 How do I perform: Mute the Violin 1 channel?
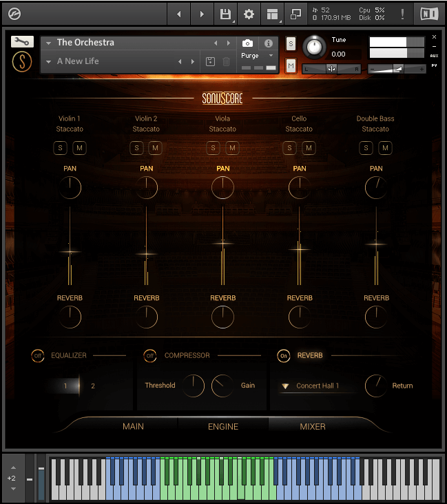79,148
